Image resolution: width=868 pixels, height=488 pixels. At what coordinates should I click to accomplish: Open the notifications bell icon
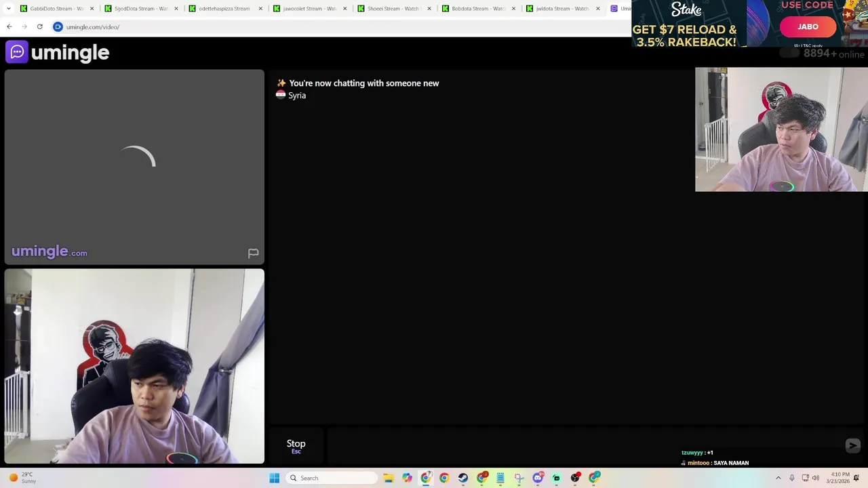pos(857,478)
